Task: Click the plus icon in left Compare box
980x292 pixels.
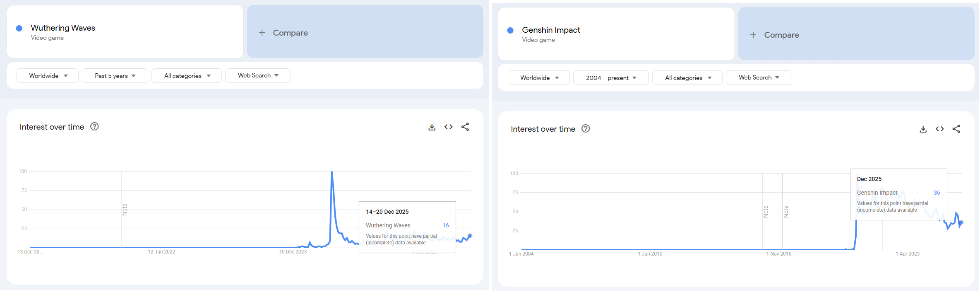Action: click(x=262, y=33)
